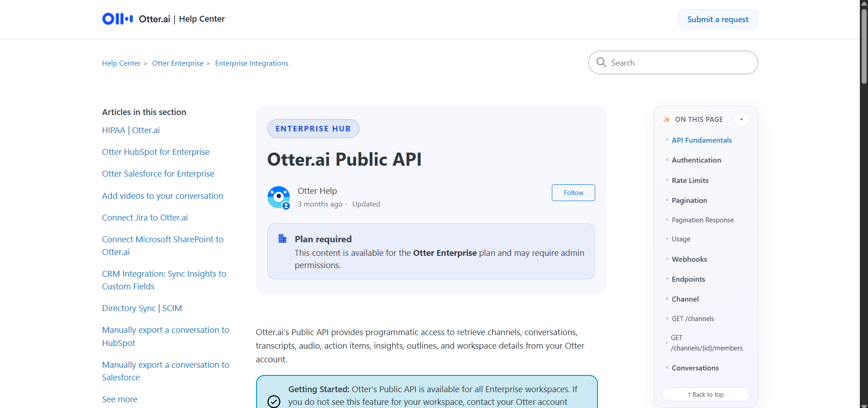Image resolution: width=868 pixels, height=408 pixels.
Task: Click the Follow button
Action: [574, 193]
